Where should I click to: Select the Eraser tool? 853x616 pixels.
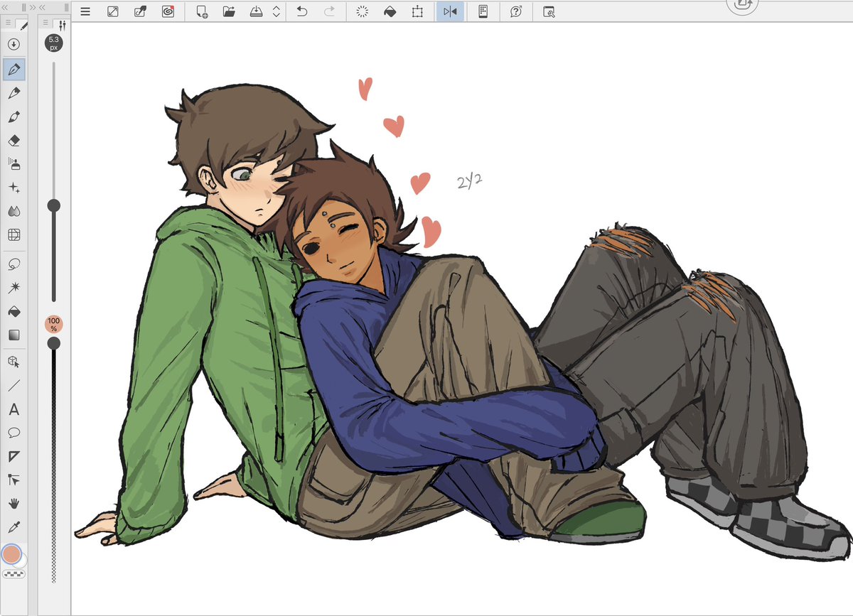(x=14, y=141)
